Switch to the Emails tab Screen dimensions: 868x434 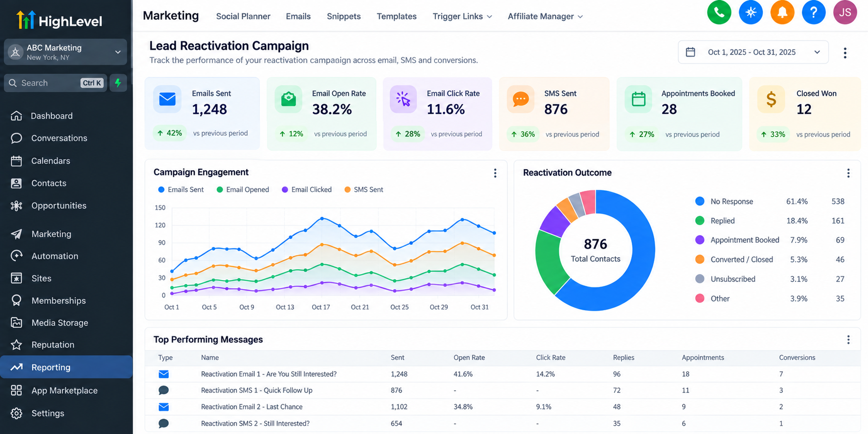(x=298, y=16)
